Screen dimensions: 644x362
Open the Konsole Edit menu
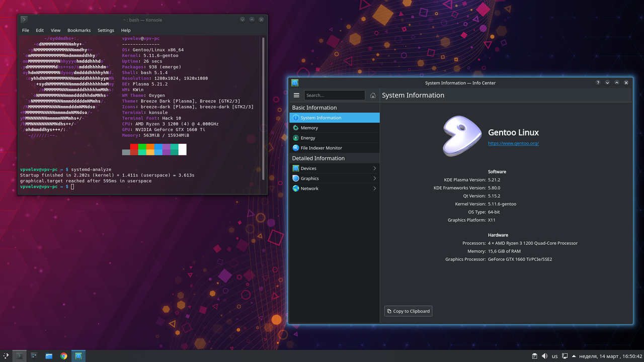40,30
